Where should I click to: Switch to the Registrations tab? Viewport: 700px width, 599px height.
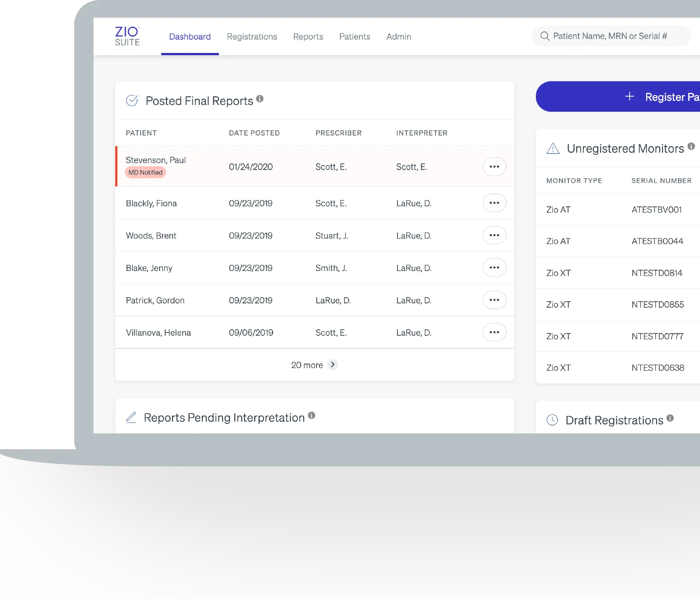(x=252, y=36)
